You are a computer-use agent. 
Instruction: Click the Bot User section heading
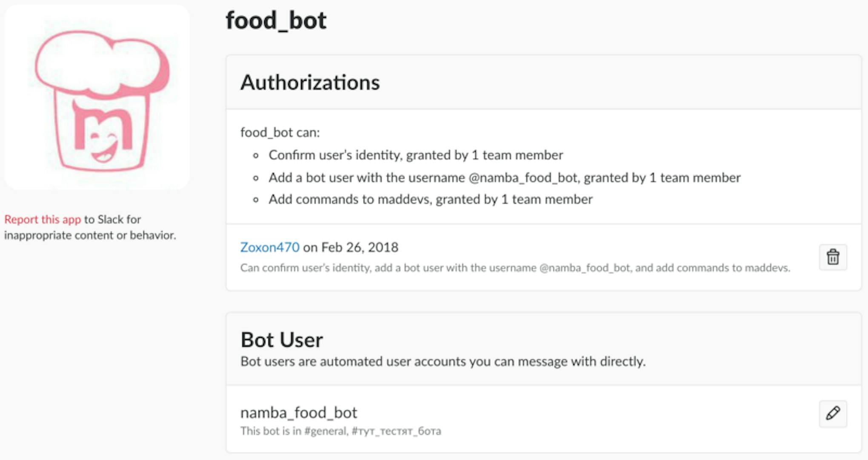click(282, 339)
